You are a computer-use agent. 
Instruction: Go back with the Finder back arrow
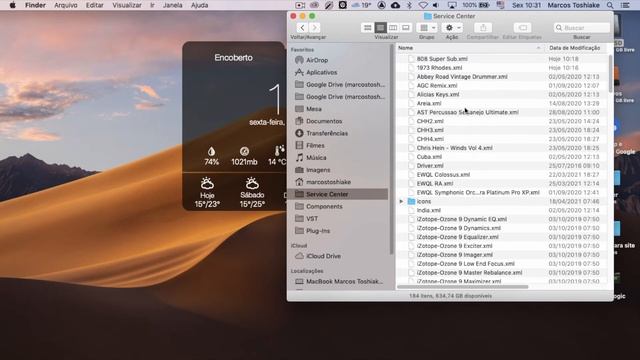pos(302,28)
